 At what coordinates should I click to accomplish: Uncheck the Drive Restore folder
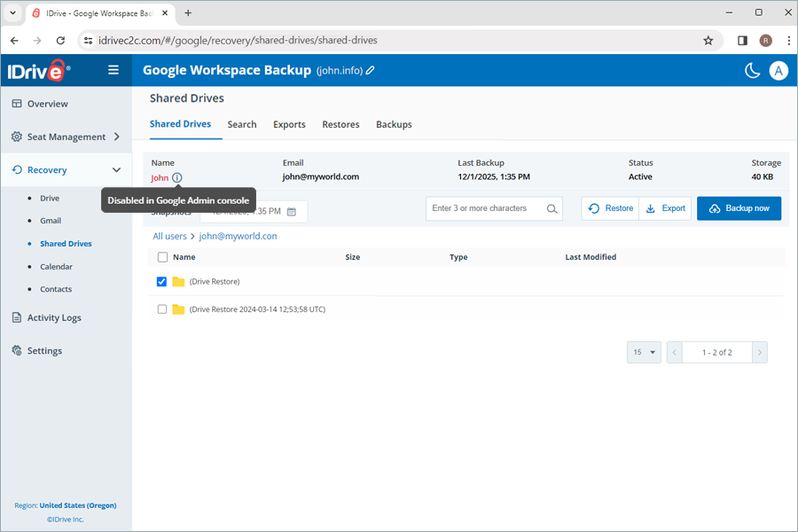[161, 281]
